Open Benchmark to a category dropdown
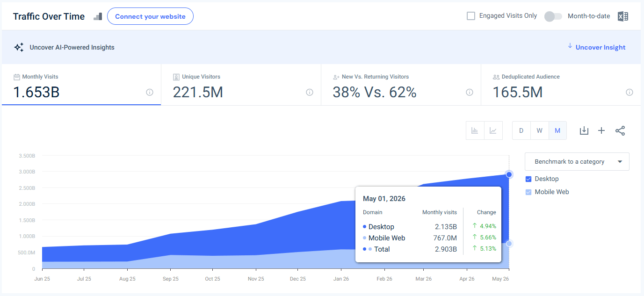This screenshot has width=644, height=296. click(577, 162)
